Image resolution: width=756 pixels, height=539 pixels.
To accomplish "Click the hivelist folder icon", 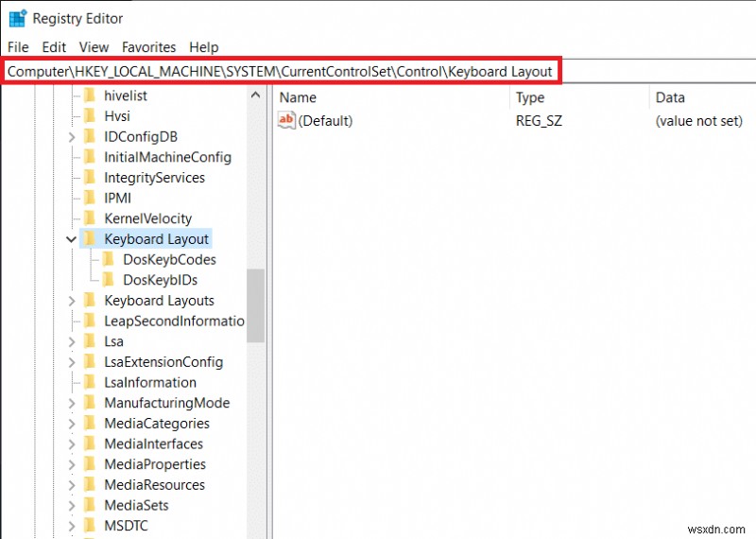I will [x=90, y=96].
